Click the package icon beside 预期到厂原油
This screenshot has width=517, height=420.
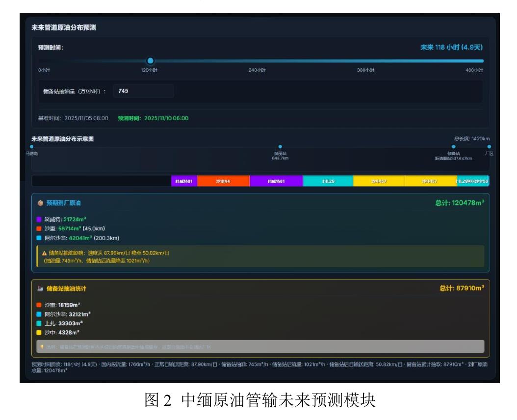[40, 203]
